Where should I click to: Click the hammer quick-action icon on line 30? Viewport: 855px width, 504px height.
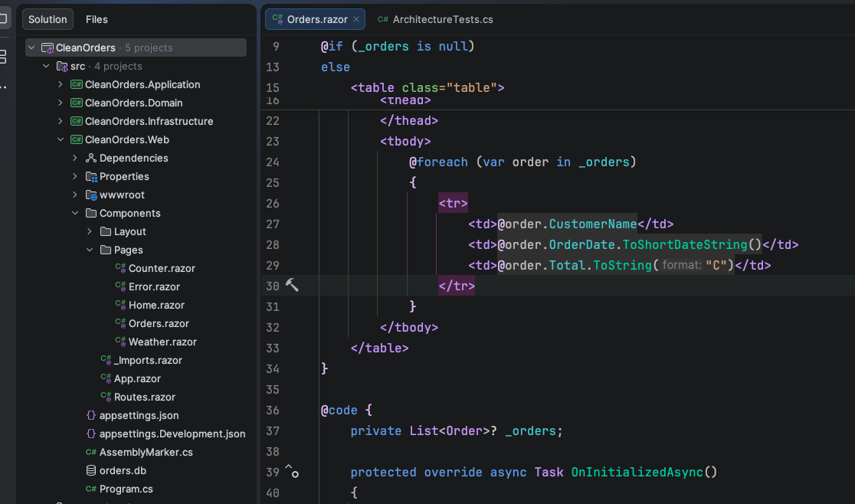(292, 286)
